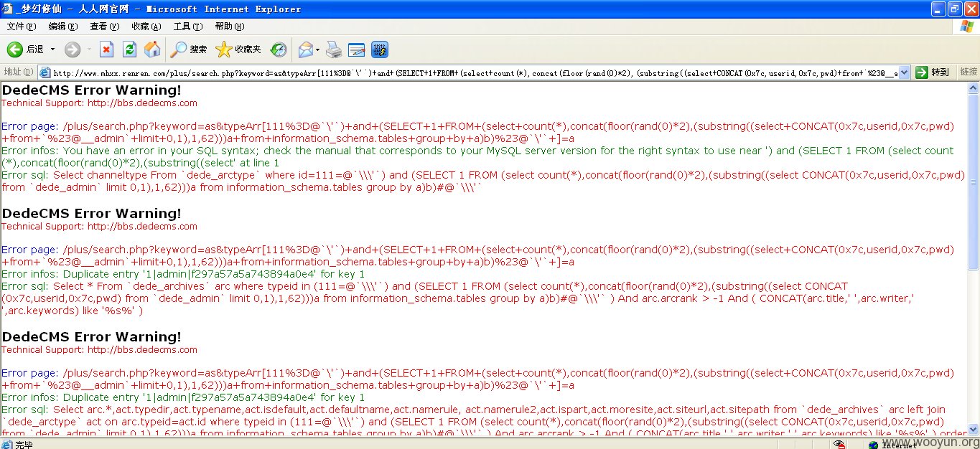Click third 'Technical Support: http://bbs.dedecms.com' line
Viewport: 980px width, 449px height.
pyautogui.click(x=99, y=349)
